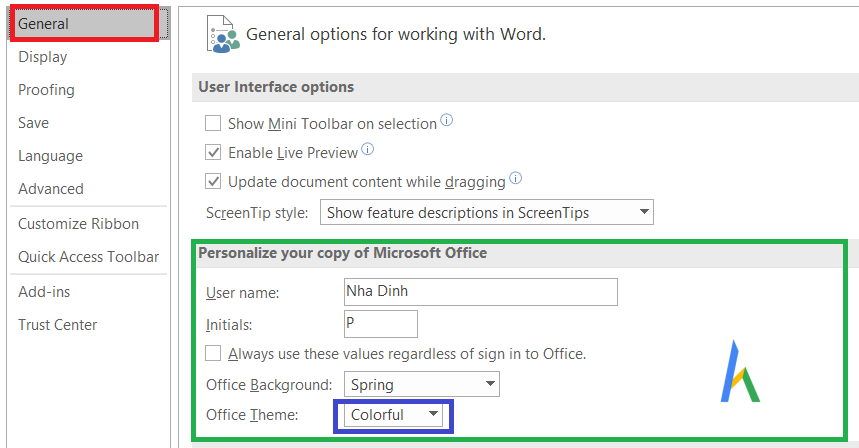
Task: Open the Display options category
Action: coord(43,57)
